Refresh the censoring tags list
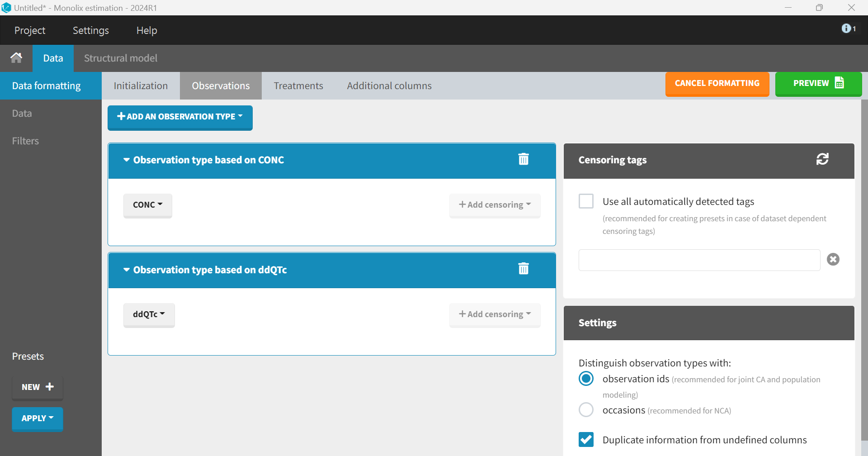This screenshot has width=868, height=456. coord(822,159)
